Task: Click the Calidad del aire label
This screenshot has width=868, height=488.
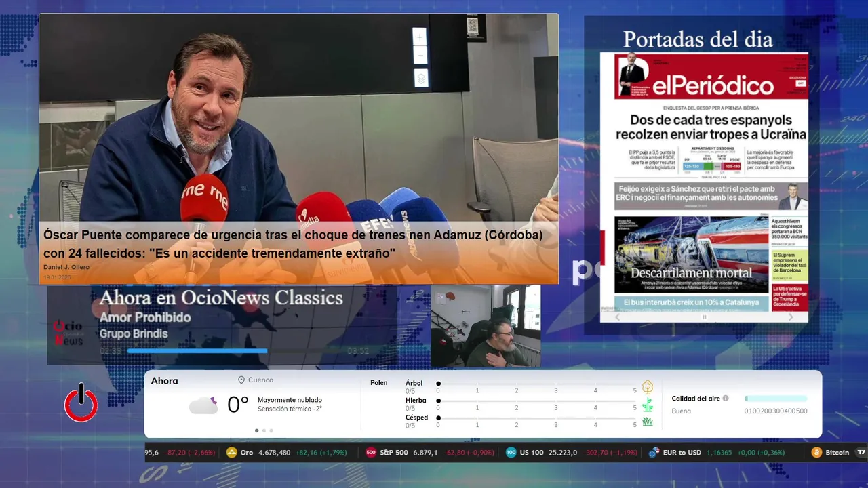Action: 696,399
